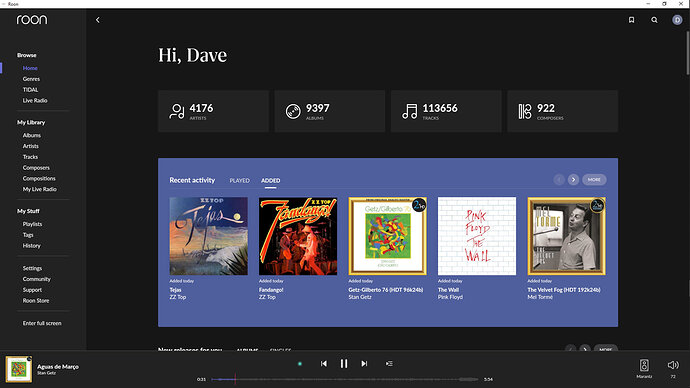The width and height of the screenshot is (690, 388).
Task: Open The Wall album cover
Action: [477, 236]
